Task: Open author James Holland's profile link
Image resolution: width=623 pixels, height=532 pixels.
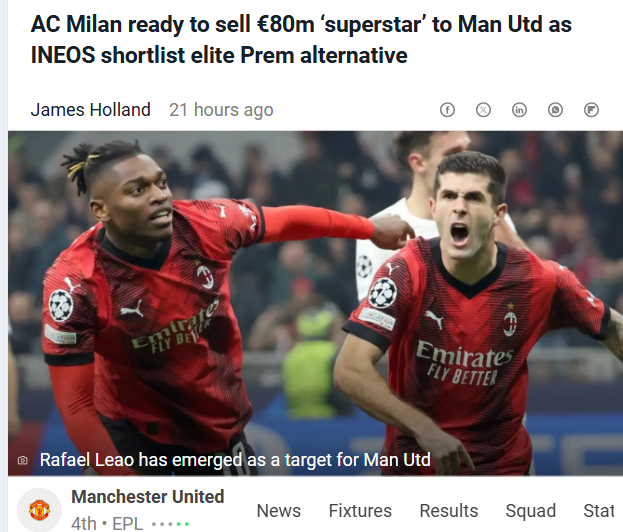Action: (91, 110)
